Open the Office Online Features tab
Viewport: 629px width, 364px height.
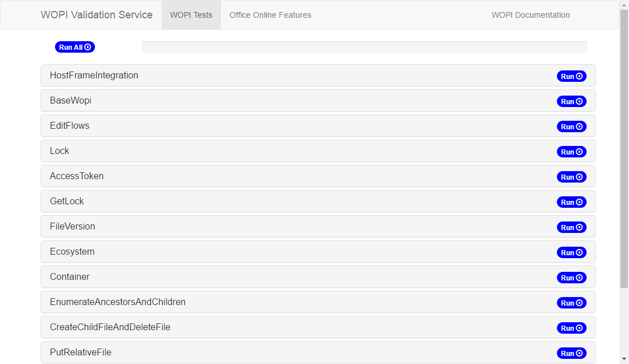pos(270,15)
